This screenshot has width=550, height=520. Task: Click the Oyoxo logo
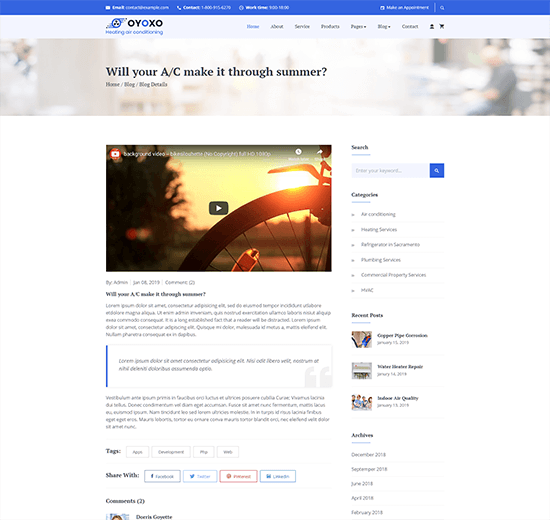click(134, 26)
